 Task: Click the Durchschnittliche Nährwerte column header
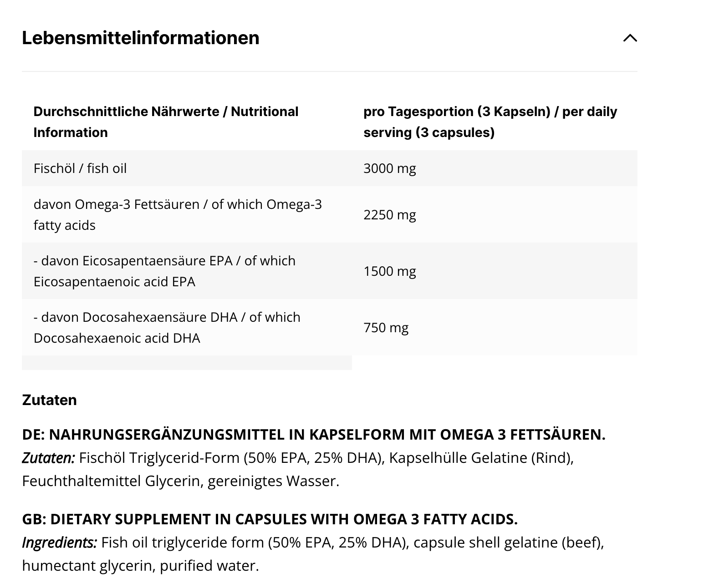click(166, 122)
